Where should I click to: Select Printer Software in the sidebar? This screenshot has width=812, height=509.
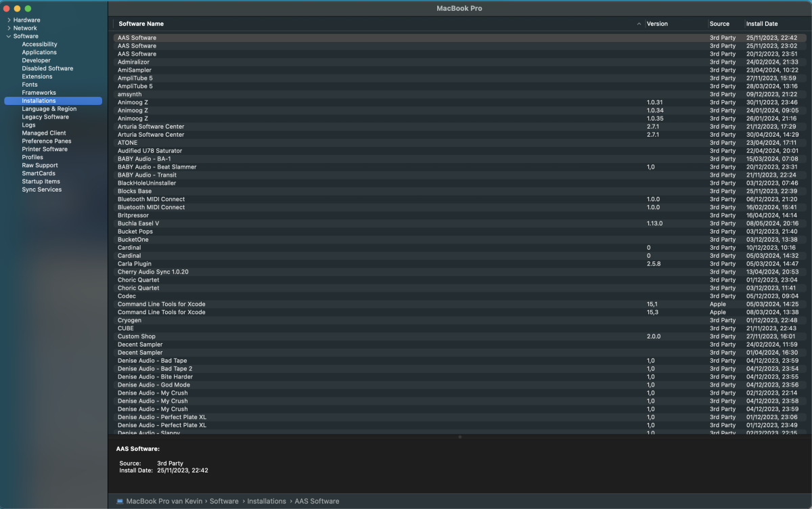[45, 150]
